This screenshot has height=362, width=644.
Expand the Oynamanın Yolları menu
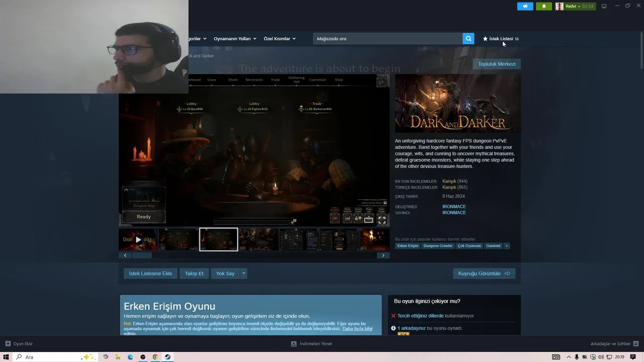(x=235, y=39)
